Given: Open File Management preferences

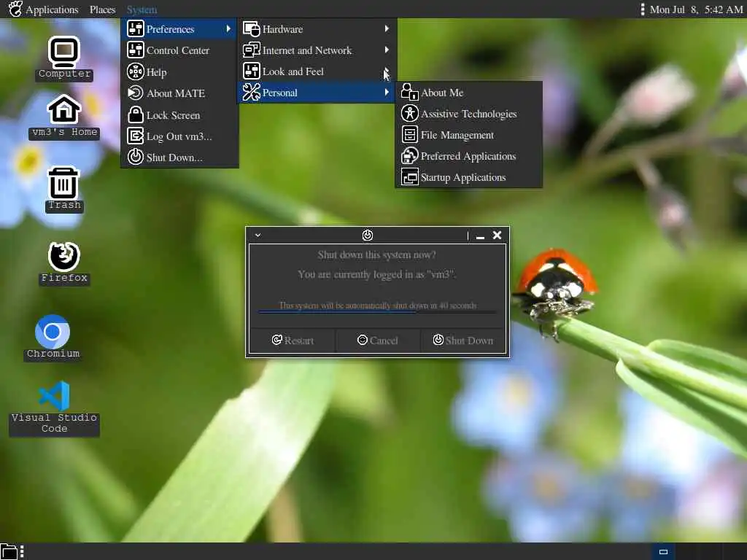Looking at the screenshot, I should (469, 135).
